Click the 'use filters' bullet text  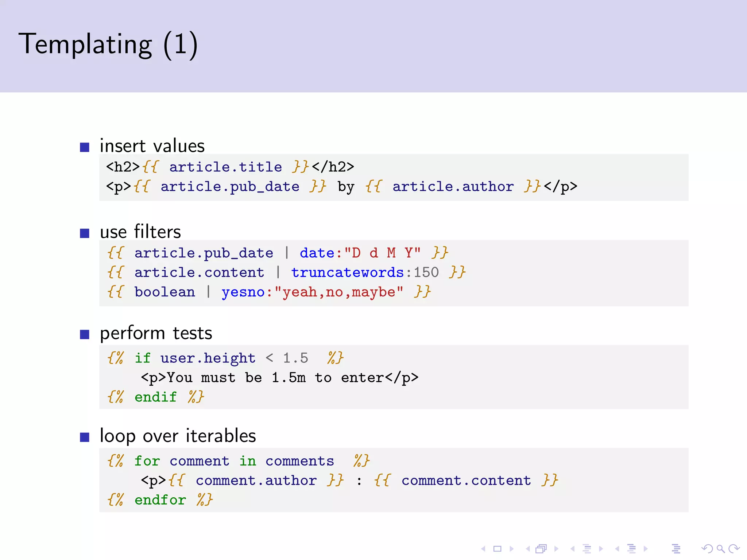tap(140, 232)
